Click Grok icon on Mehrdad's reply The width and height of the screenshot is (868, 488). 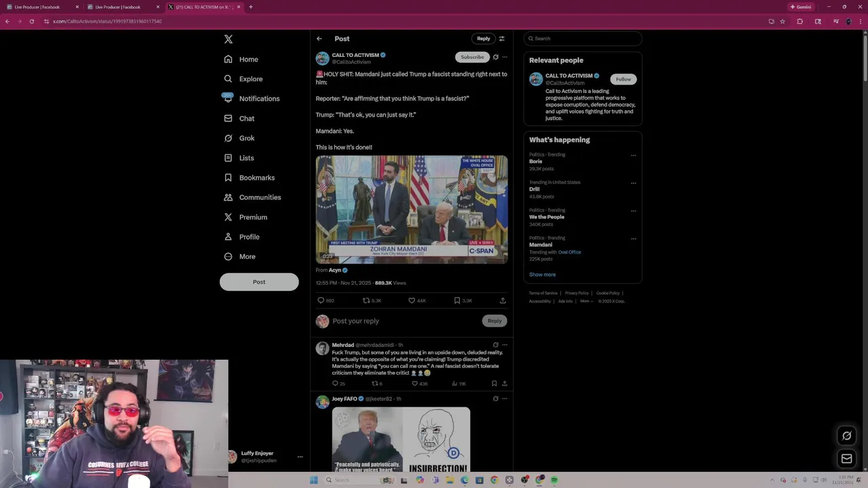tap(496, 345)
